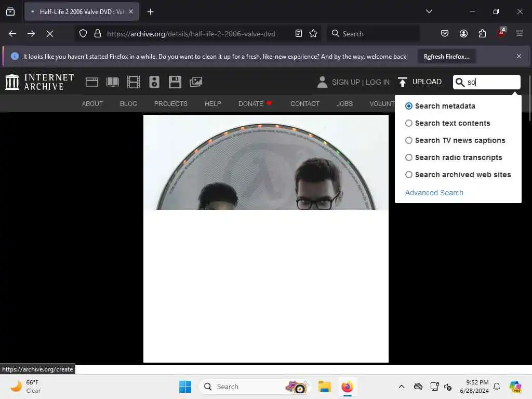Open the Copilot icon in the taskbar
This screenshot has width=532, height=399.
515,387
